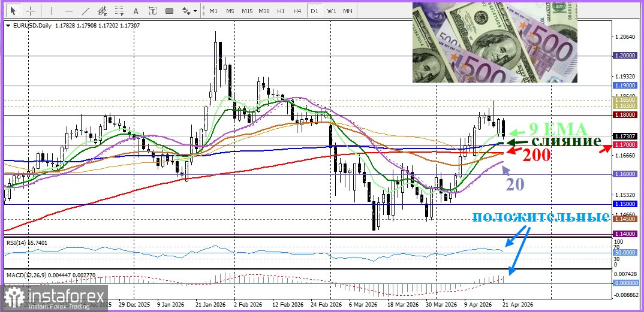The image size is (644, 312).
Task: Click the MACD 0.000000 level label
Action: pos(625,283)
